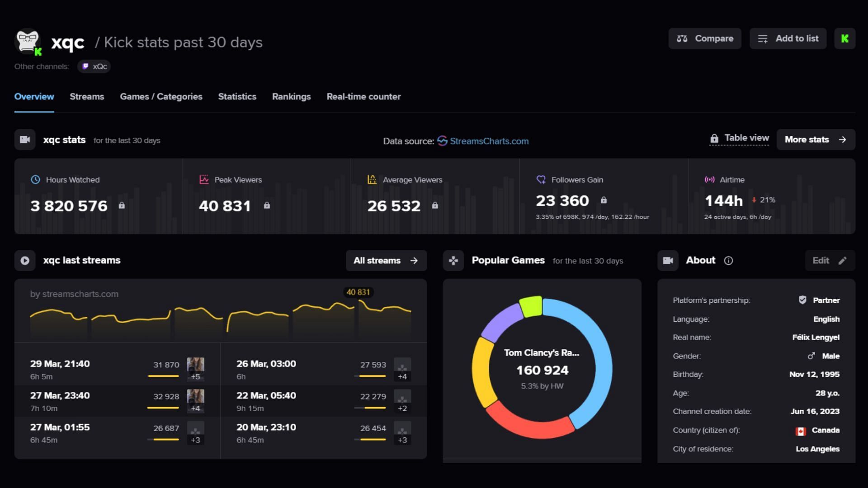
Task: Click the xqc gorilla avatar icon
Action: click(x=28, y=42)
